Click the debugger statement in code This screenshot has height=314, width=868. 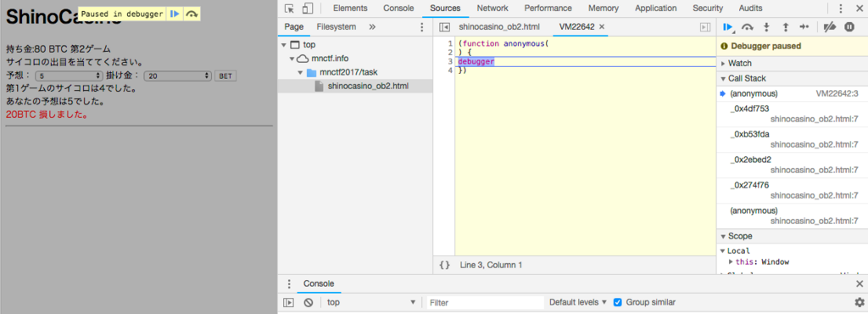pos(476,61)
